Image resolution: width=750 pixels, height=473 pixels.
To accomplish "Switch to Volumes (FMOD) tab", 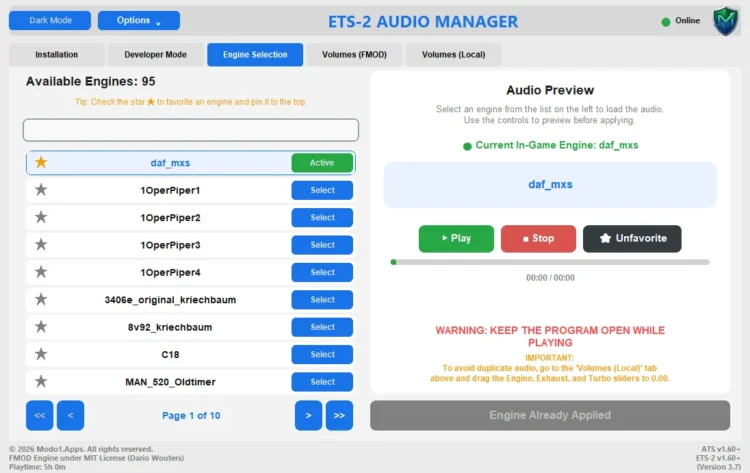I will pos(354,55).
